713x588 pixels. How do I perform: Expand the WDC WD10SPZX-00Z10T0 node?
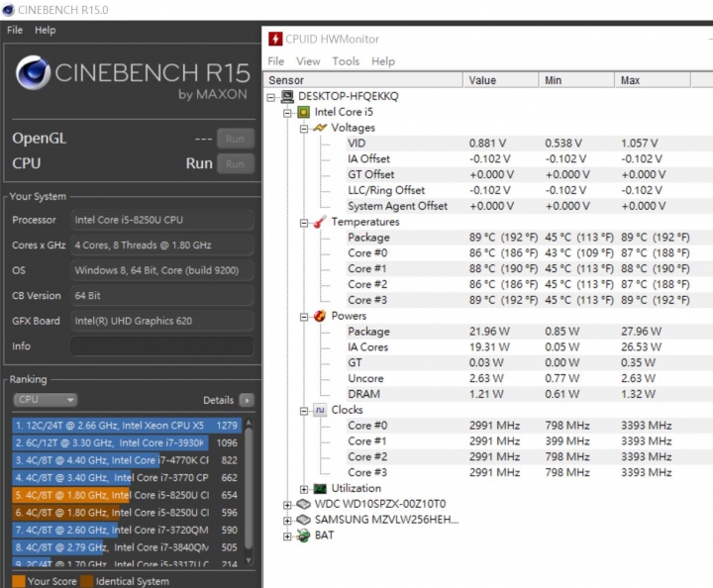click(x=287, y=505)
